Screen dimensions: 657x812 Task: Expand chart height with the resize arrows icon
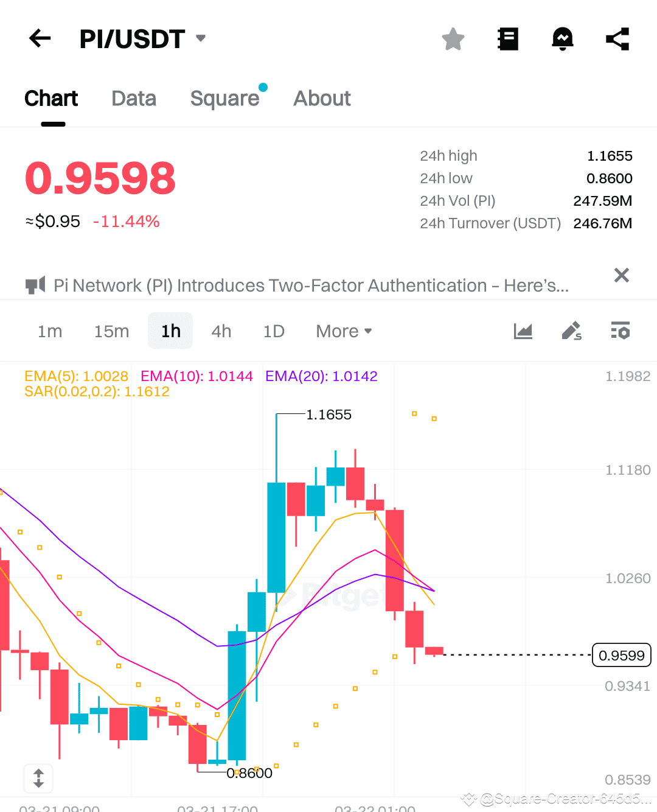38,779
